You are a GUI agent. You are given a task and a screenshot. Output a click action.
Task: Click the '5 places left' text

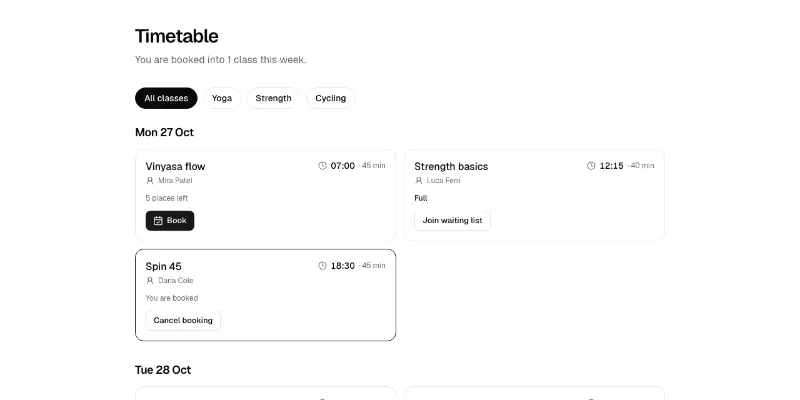click(x=167, y=198)
